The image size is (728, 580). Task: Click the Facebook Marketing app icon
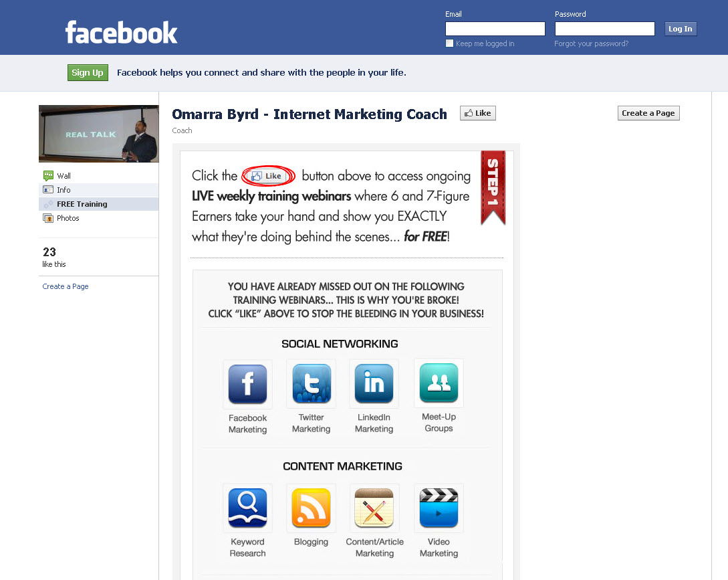[x=247, y=384]
